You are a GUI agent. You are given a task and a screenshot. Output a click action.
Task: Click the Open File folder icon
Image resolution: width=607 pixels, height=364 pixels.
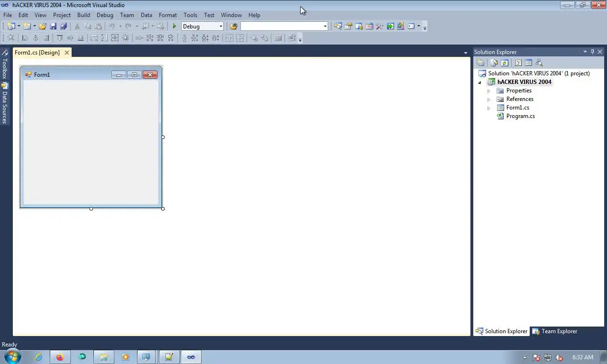coord(43,27)
